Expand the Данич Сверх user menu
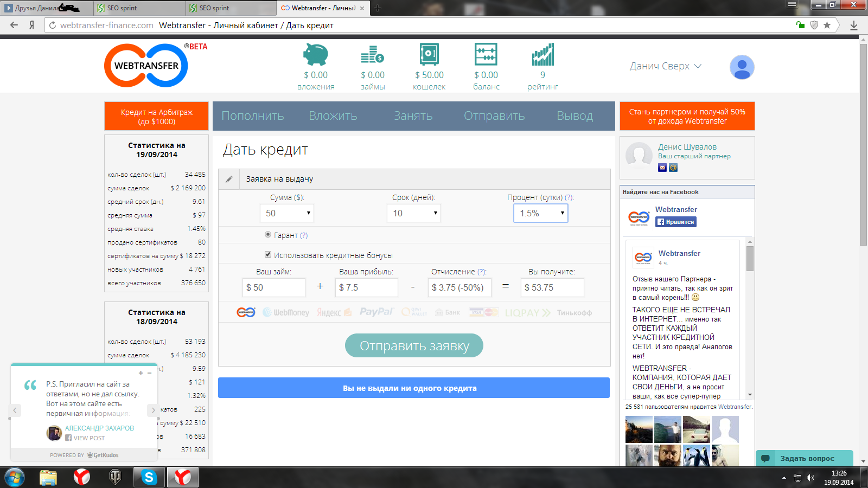This screenshot has height=488, width=868. [x=665, y=66]
